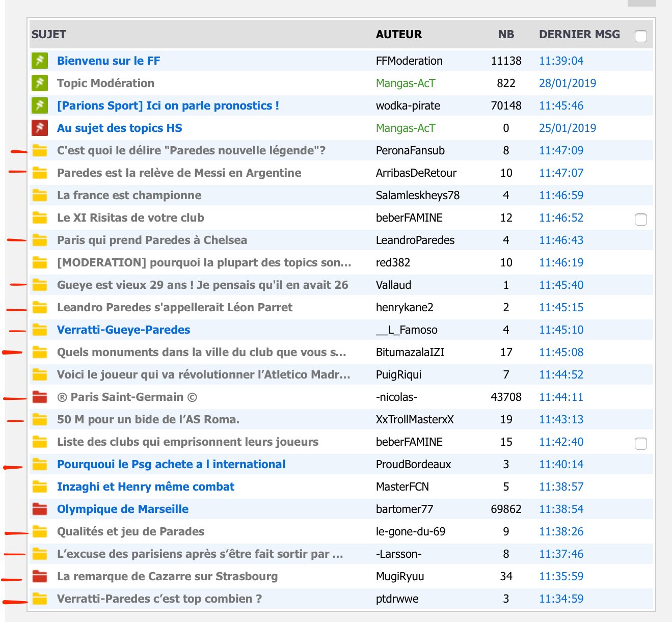Open [Parions Sport] Ici on parle pronostics
Image resolution: width=672 pixels, height=622 pixels.
(x=168, y=105)
